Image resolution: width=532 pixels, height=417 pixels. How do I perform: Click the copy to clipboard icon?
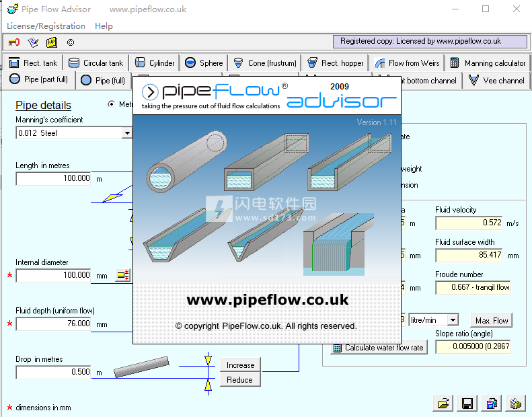[492, 404]
